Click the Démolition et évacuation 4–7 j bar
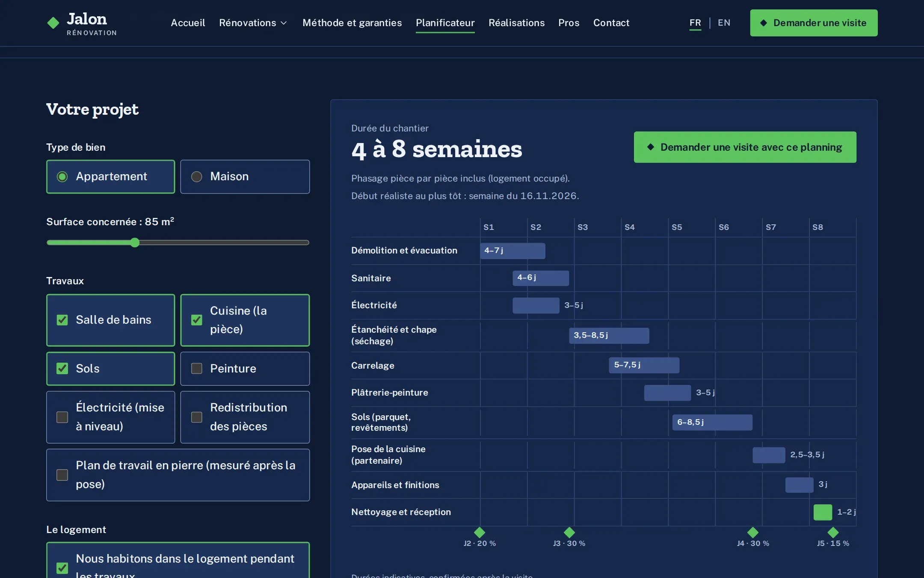The height and width of the screenshot is (578, 924). point(512,251)
